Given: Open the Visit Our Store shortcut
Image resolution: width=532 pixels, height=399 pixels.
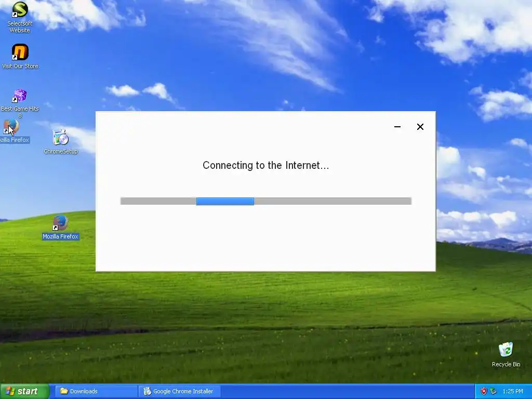Looking at the screenshot, I should tap(20, 56).
